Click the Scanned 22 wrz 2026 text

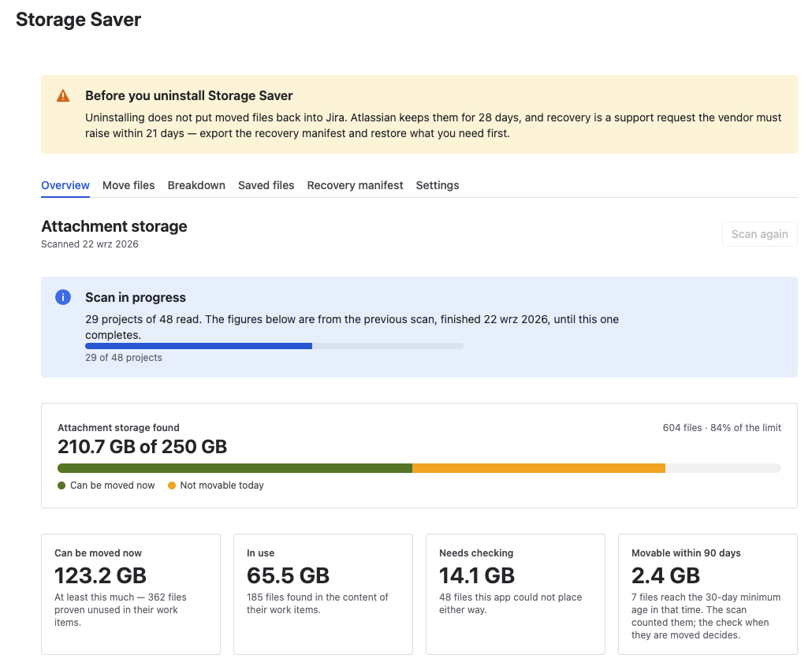coord(90,244)
